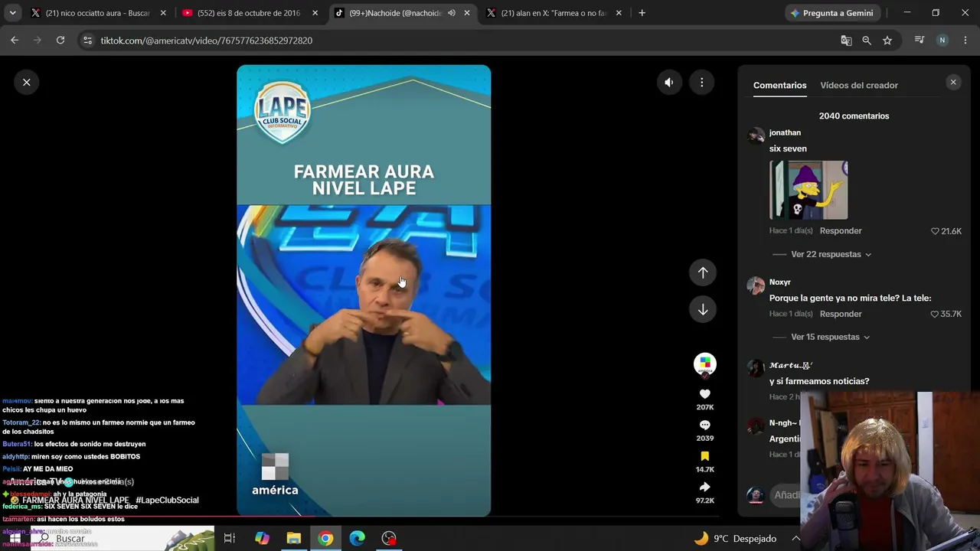Bookmark this page with the star
The image size is (980, 551).
pos(887,41)
